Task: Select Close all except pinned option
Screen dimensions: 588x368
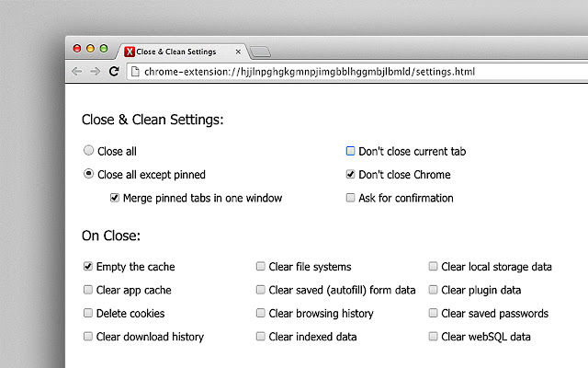Action: (x=88, y=174)
